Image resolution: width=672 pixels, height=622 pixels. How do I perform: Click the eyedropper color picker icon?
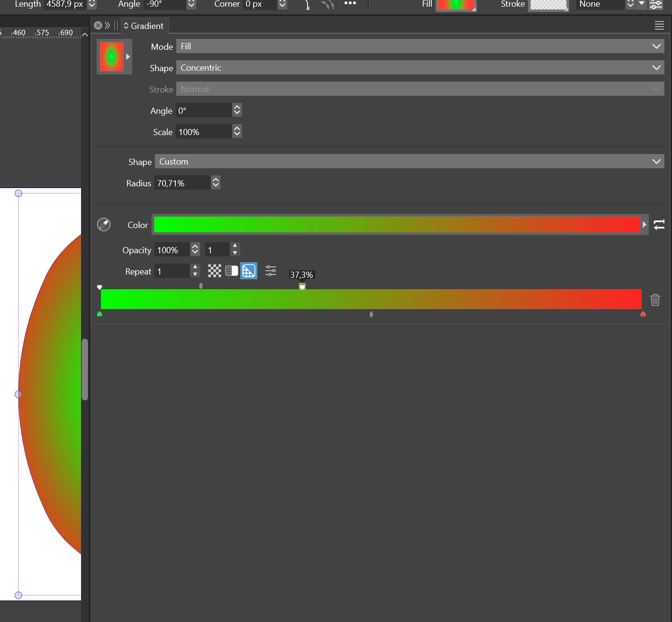click(104, 225)
